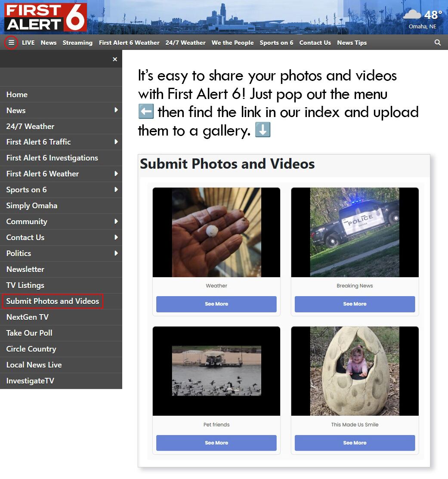This screenshot has width=448, height=479.
Task: Expand First Alert 6 Traffic submenu arrow
Action: 116,142
